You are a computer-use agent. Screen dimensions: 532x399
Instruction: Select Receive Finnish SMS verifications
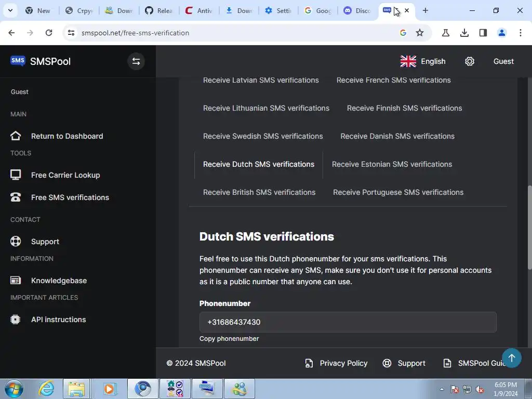(404, 108)
